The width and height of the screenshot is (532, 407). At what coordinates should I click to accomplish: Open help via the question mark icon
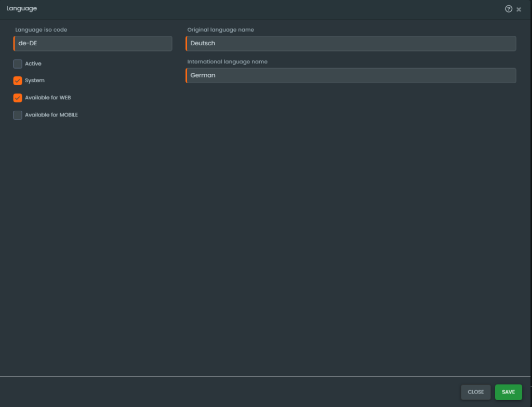[509, 9]
